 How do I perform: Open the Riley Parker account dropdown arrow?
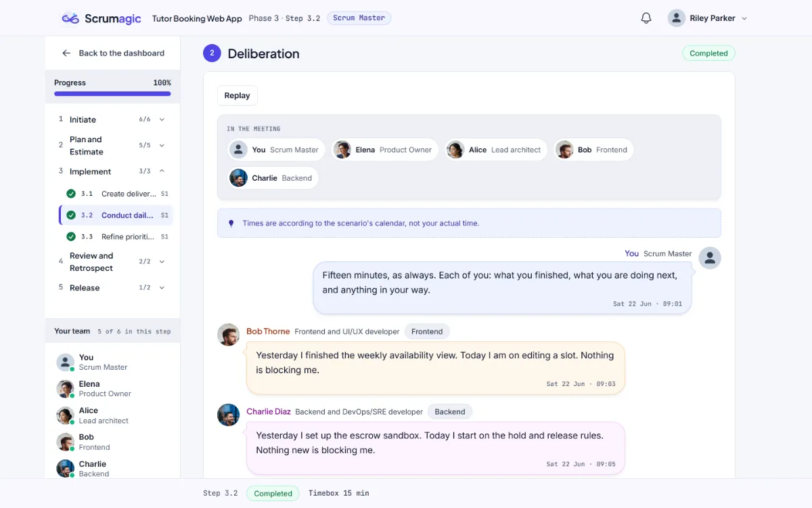744,19
